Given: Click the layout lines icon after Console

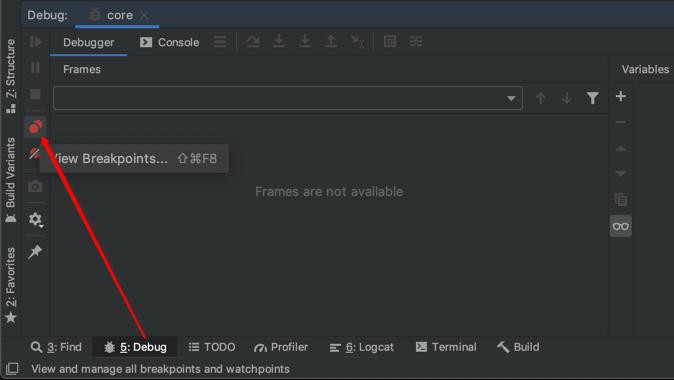Looking at the screenshot, I should 220,42.
